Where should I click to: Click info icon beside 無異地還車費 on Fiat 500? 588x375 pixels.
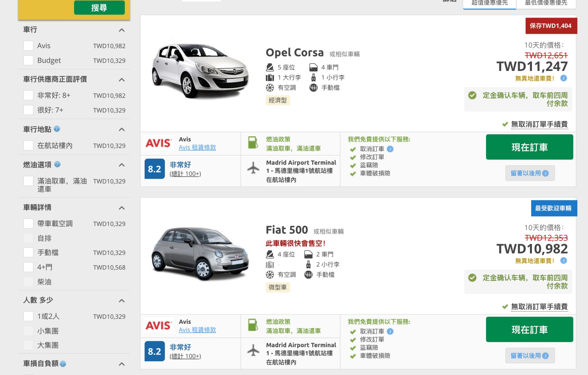564,261
